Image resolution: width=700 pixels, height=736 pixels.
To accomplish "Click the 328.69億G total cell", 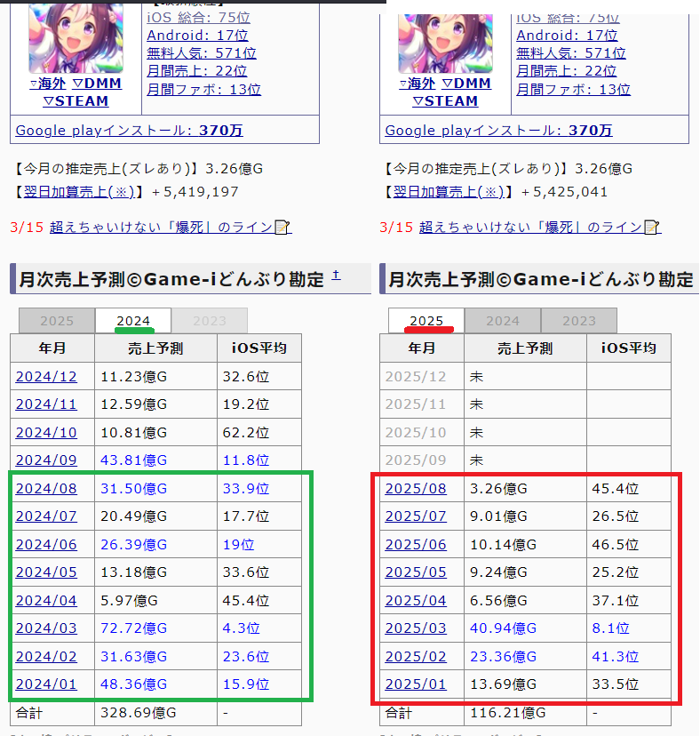I will tap(155, 713).
